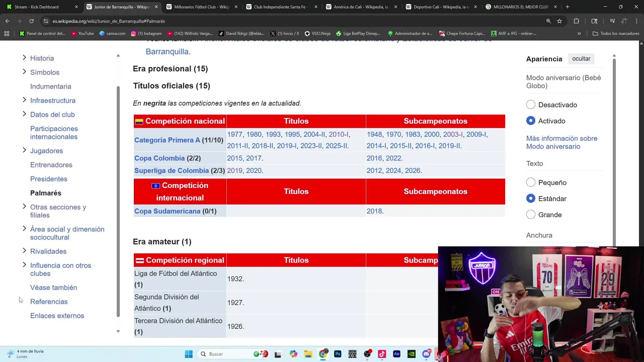Screen dimensions: 644x362
Task: Open the weather widget showing lluvia
Action: (x=25, y=354)
